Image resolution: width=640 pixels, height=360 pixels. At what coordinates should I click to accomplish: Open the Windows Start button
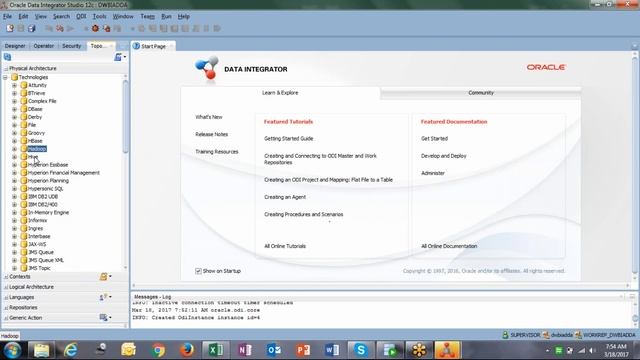click(13, 350)
